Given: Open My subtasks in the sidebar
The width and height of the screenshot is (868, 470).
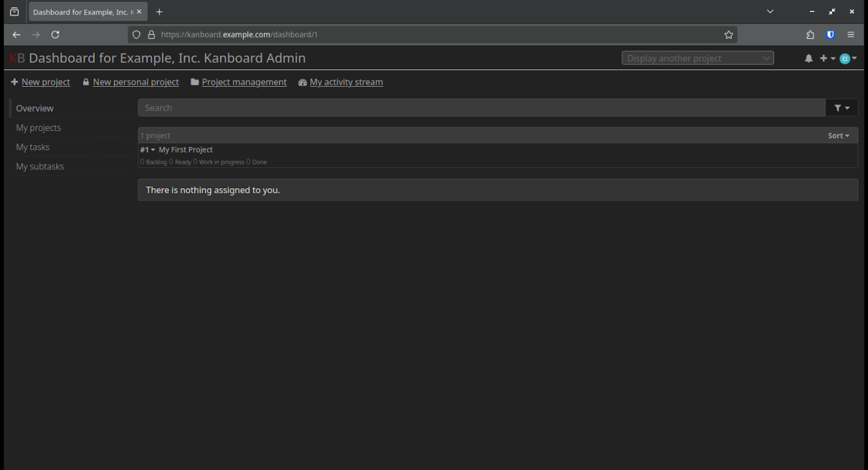Looking at the screenshot, I should (x=40, y=167).
